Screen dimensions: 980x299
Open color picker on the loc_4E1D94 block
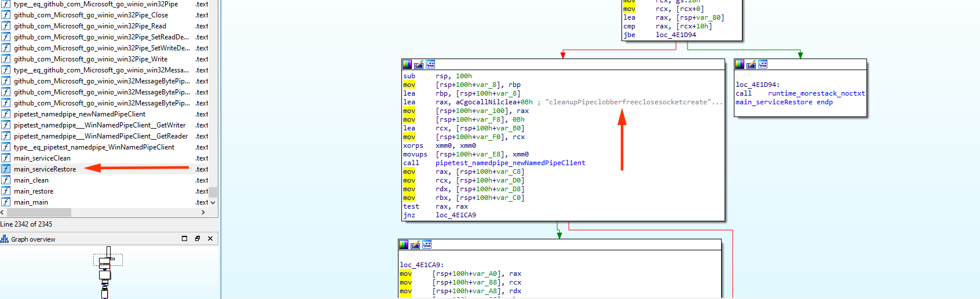tap(740, 64)
